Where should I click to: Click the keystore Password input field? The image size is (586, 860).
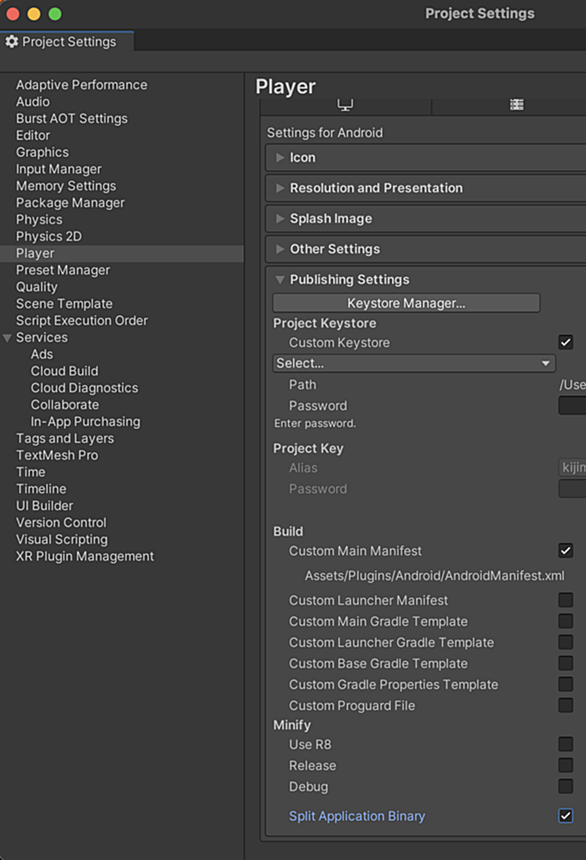tap(572, 405)
